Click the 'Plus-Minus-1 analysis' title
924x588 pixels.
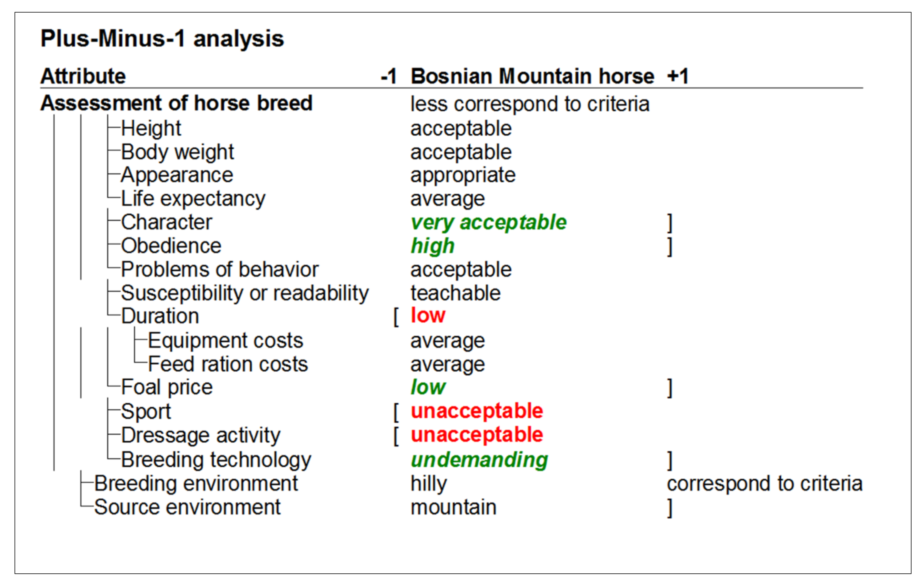coord(162,39)
